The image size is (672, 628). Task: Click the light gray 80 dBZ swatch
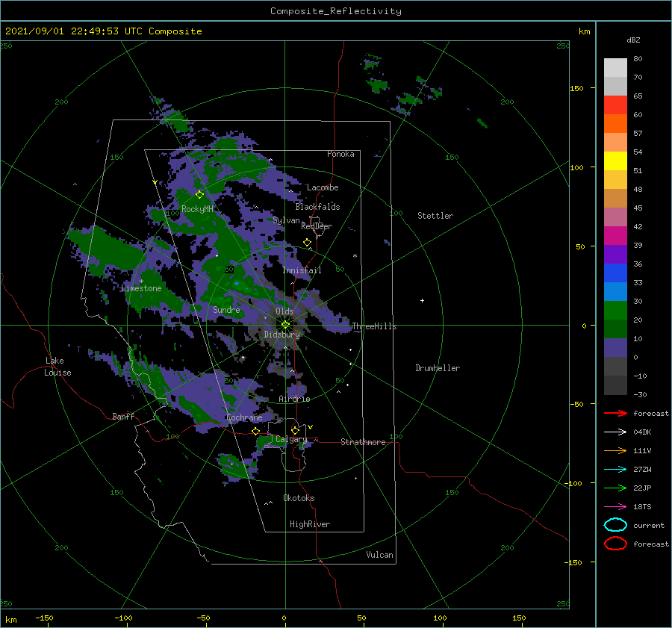click(x=615, y=67)
